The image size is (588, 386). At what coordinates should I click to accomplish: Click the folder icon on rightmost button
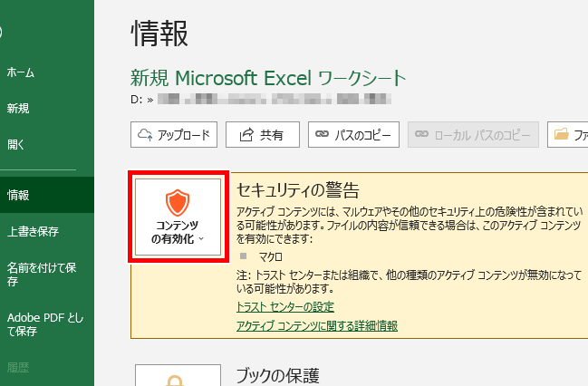pos(562,134)
